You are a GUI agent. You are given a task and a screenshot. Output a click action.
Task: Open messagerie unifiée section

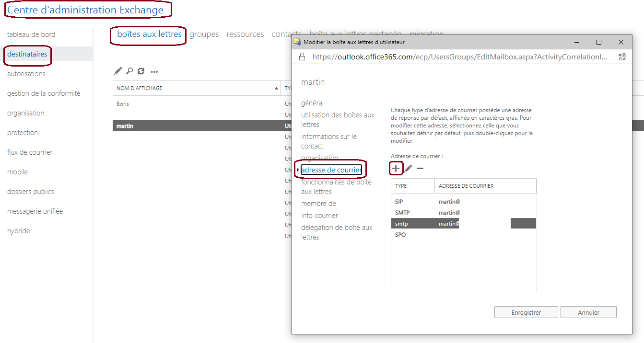35,211
